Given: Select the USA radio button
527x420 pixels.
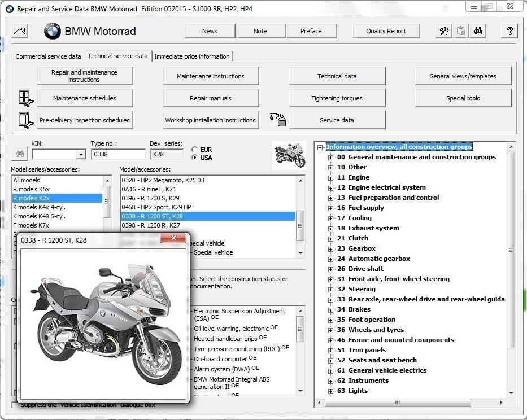Looking at the screenshot, I should tap(194, 158).
